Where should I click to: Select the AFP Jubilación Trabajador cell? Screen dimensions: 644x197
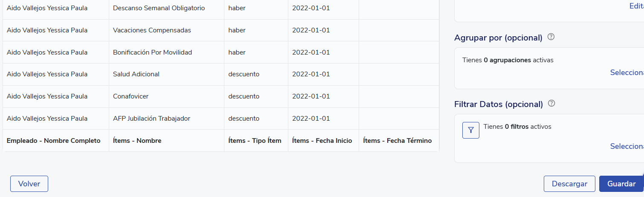(151, 119)
